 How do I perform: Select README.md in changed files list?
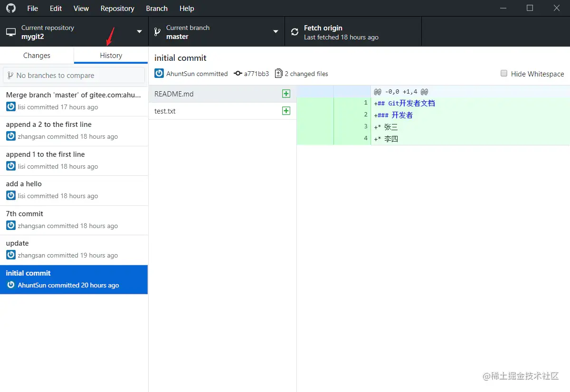pos(222,94)
